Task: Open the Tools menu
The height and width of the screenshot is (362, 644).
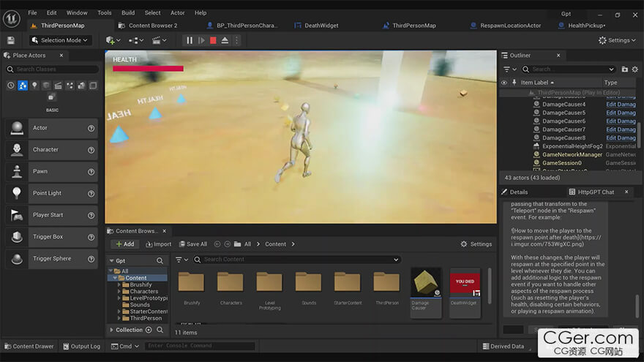Action: (x=105, y=12)
